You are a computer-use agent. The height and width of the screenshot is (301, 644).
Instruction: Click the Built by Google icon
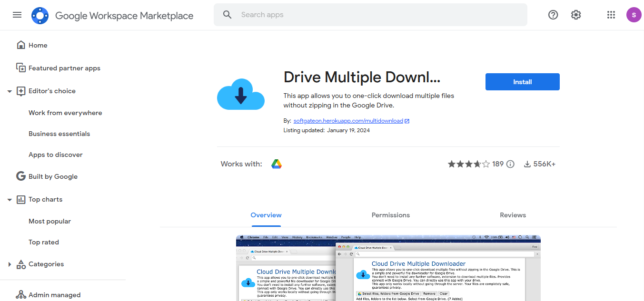[21, 176]
